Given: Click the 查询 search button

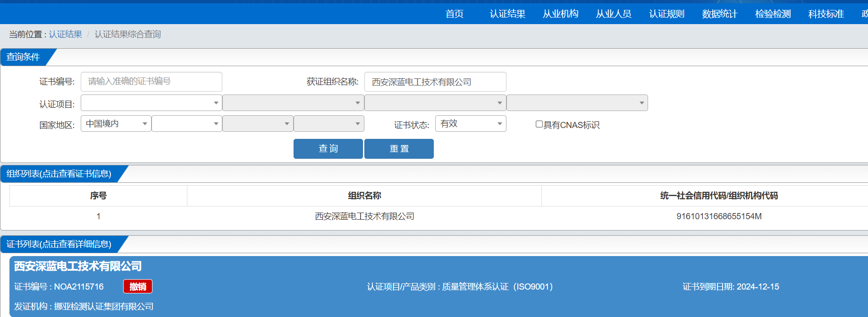Looking at the screenshot, I should tap(328, 149).
